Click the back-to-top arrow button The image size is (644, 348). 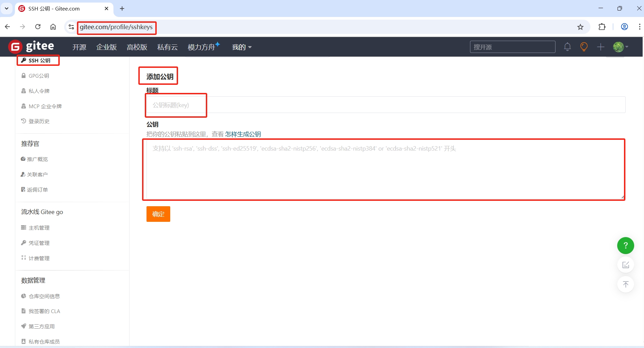[625, 284]
